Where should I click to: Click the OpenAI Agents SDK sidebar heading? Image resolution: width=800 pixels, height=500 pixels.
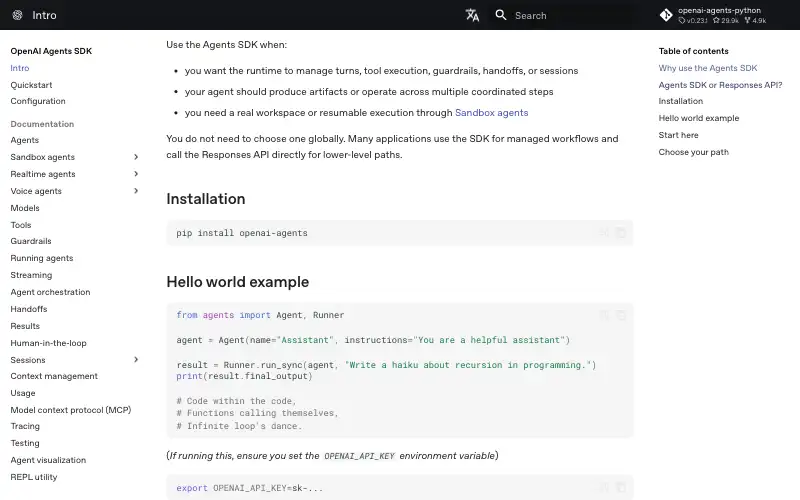(x=51, y=51)
